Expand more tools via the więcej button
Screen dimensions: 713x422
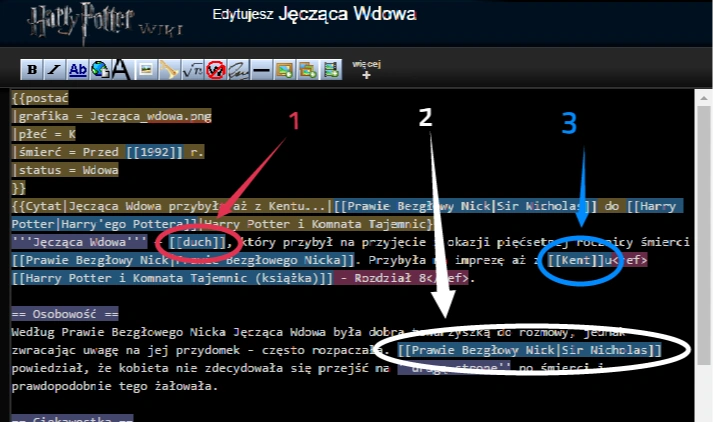coord(367,69)
